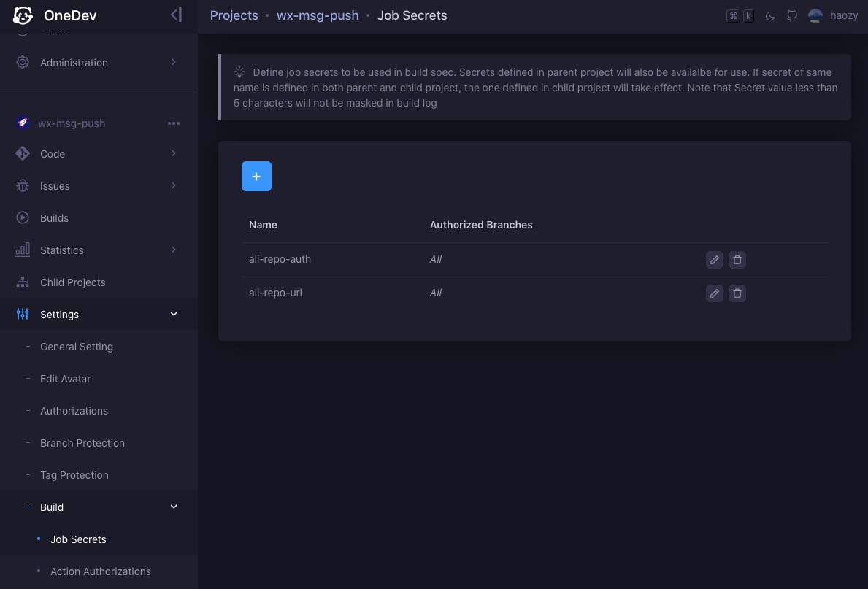This screenshot has width=868, height=589.
Task: Expand the Administration menu chevron
Action: pyautogui.click(x=174, y=62)
